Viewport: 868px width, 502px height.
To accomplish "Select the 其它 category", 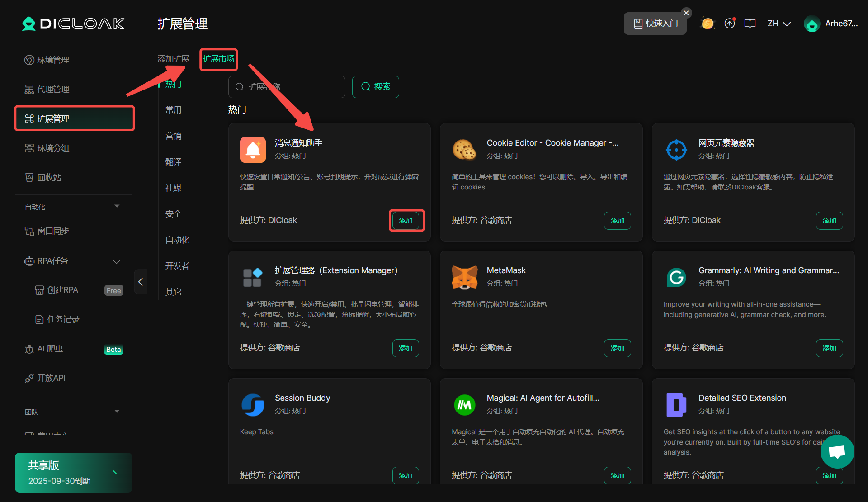I will pyautogui.click(x=173, y=292).
